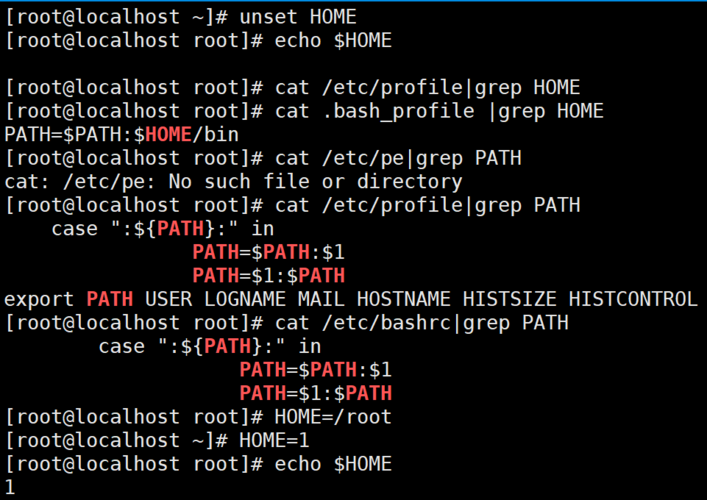The image size is (707, 500).
Task: Click the 'cat /etc/bashrc|grep PATH' command
Action: [422, 323]
